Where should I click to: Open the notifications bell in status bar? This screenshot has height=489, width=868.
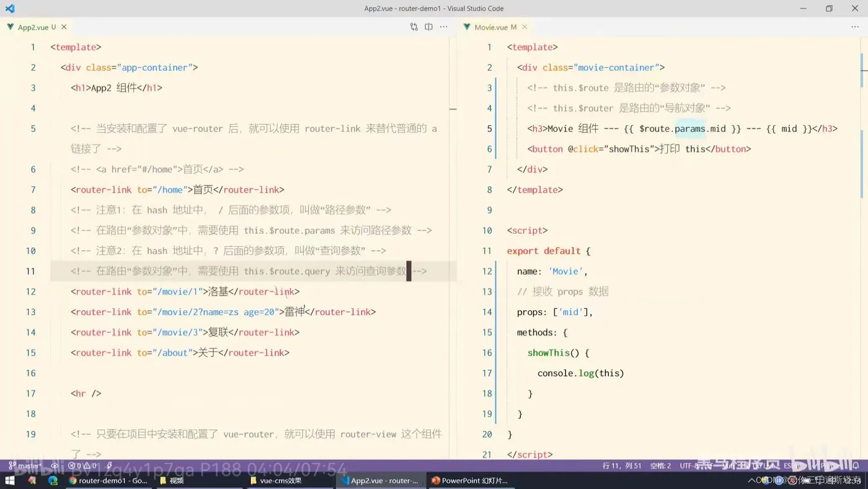[x=854, y=465]
